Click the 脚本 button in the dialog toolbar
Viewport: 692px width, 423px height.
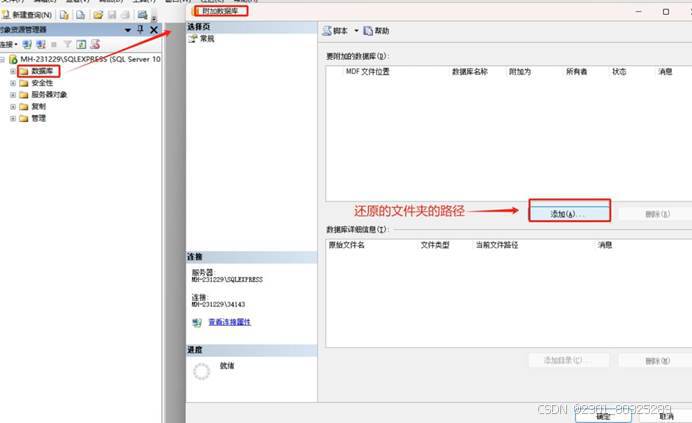(x=335, y=31)
